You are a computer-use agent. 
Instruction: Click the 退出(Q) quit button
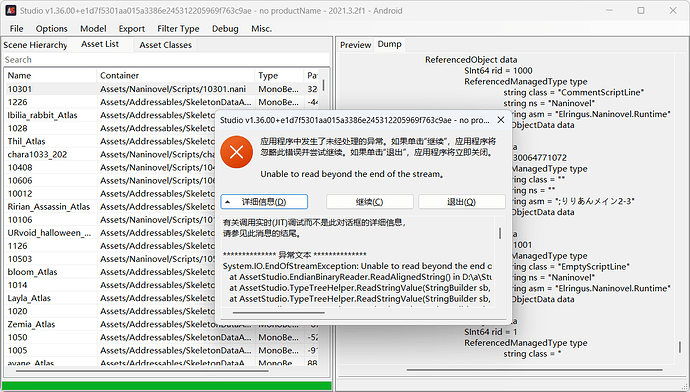click(x=462, y=202)
